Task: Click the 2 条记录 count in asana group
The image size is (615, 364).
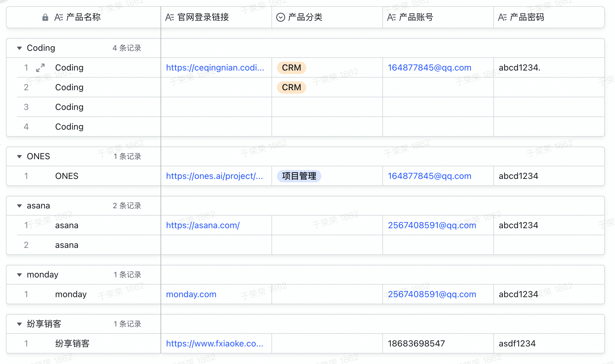Action: click(127, 206)
